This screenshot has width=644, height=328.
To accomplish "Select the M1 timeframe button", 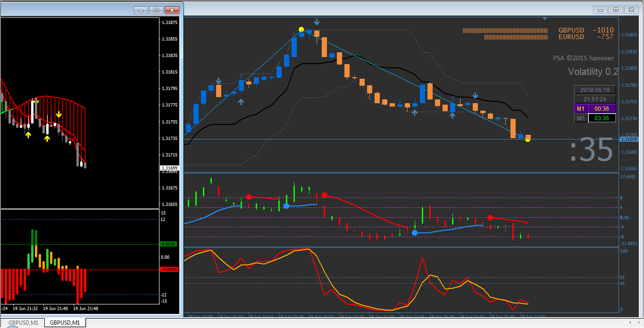I will point(581,109).
